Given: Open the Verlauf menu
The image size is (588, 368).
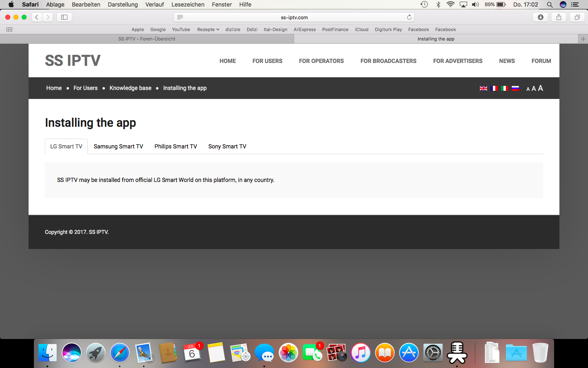Looking at the screenshot, I should pos(154,4).
